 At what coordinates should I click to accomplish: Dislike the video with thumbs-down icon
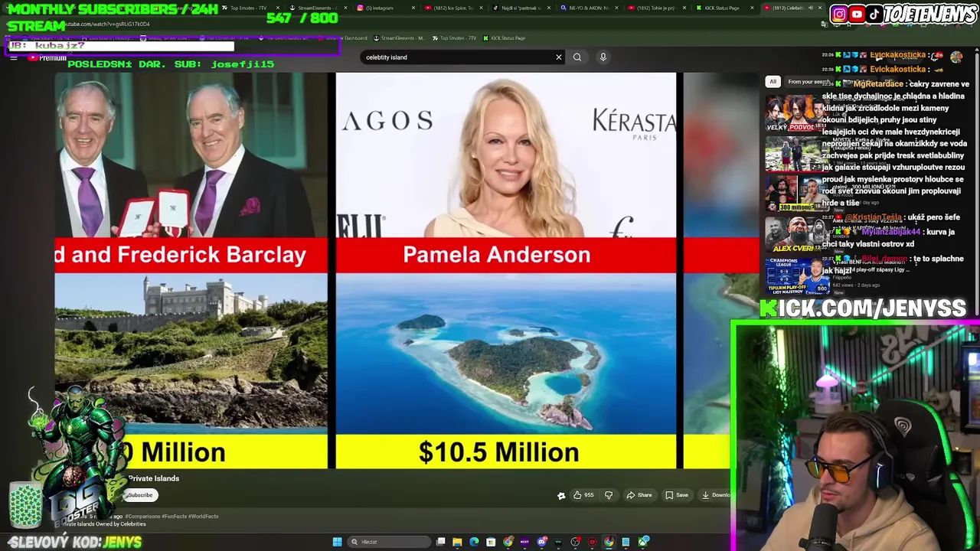click(x=609, y=495)
